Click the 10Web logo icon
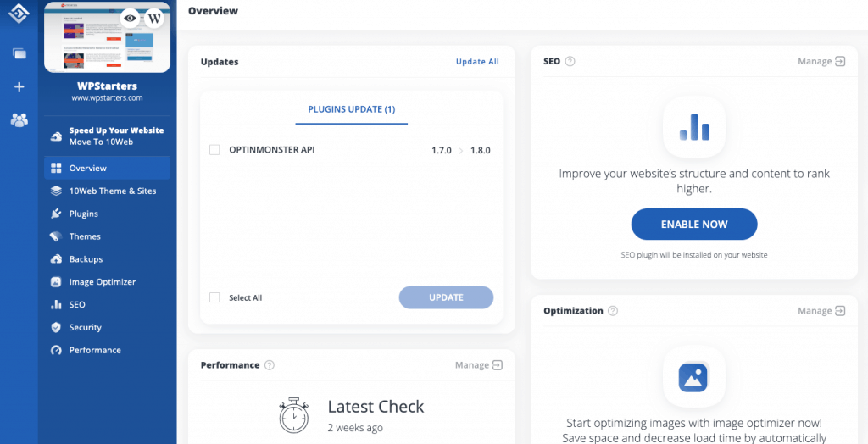This screenshot has width=868, height=444. (19, 13)
